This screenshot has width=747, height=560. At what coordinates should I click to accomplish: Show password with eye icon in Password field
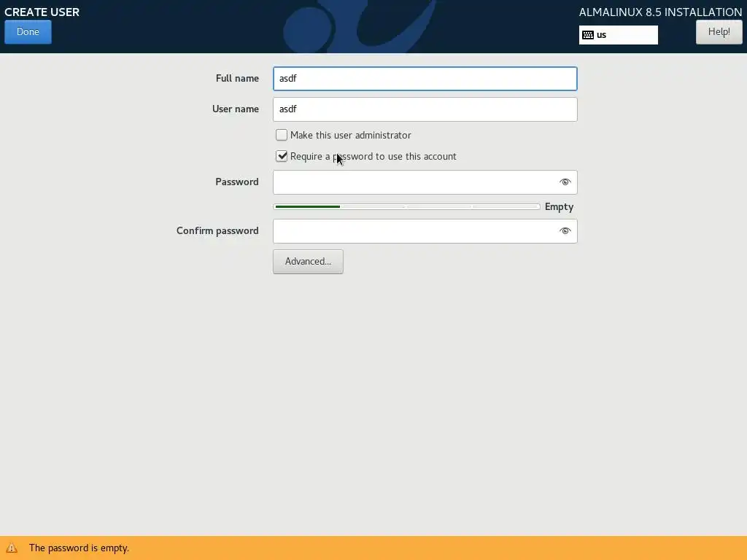(x=565, y=182)
